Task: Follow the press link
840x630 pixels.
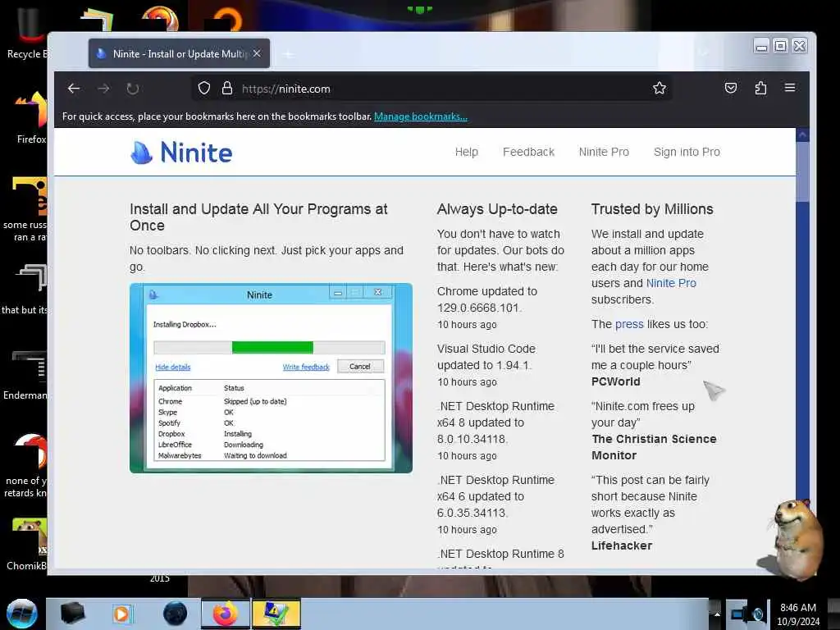Action: coord(629,324)
